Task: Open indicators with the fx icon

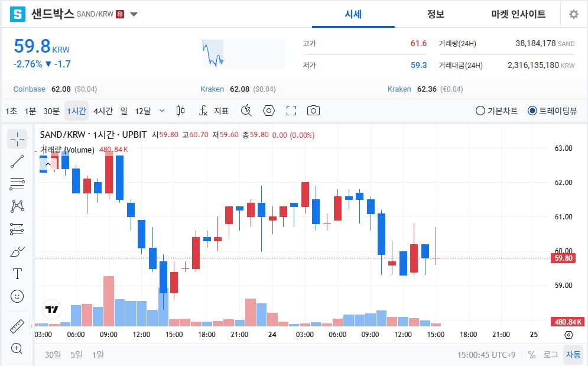Action: click(203, 111)
